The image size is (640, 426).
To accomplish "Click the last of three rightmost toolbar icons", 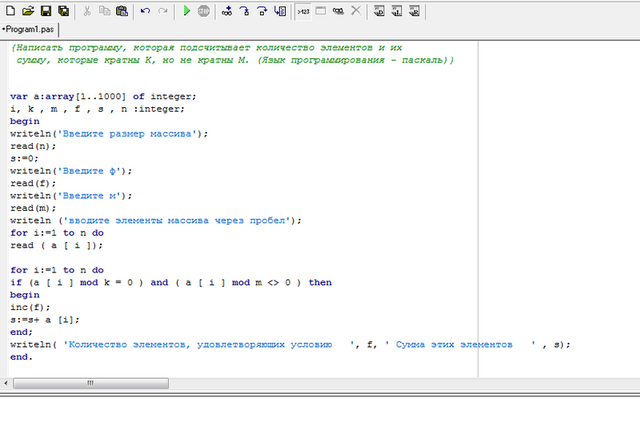I will [x=414, y=11].
